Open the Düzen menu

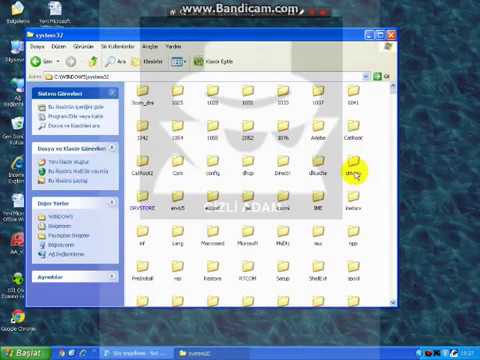pos(58,46)
